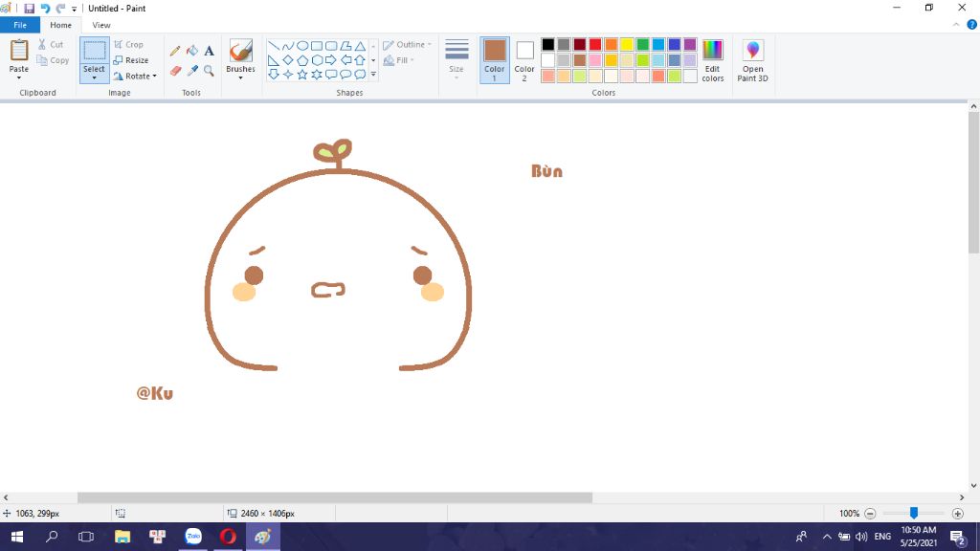Open the Edit colors dialog
The height and width of the screenshot is (551, 980).
[x=712, y=60]
